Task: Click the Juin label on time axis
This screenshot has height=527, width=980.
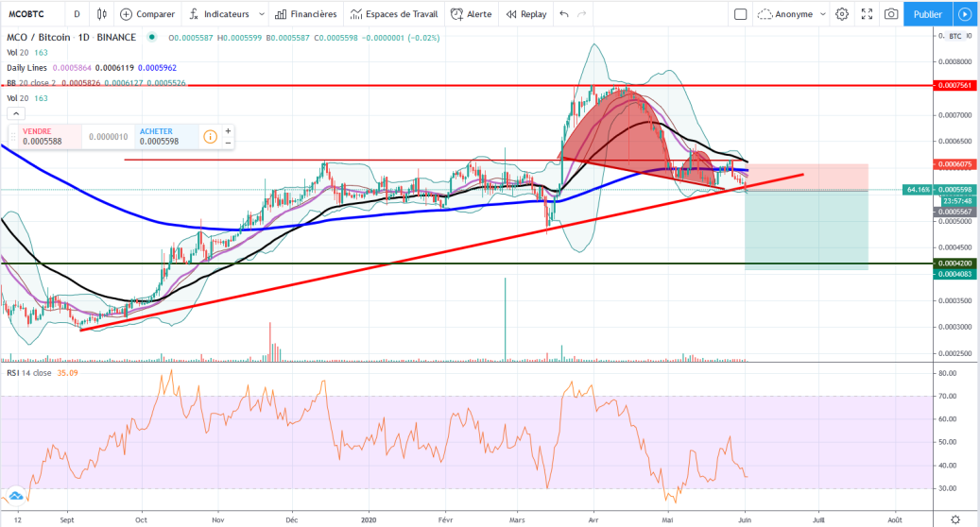Action: [x=745, y=519]
